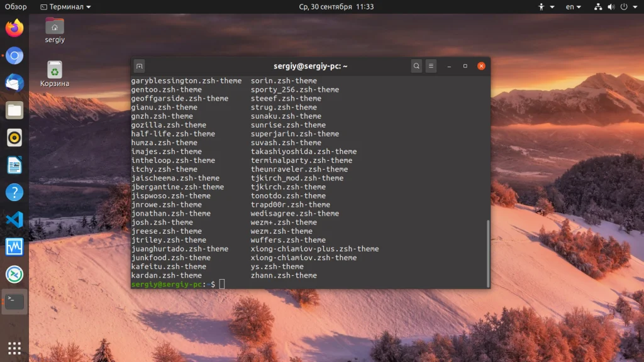The width and height of the screenshot is (644, 362).
Task: Click the volume icon in top bar
Action: [x=611, y=6]
